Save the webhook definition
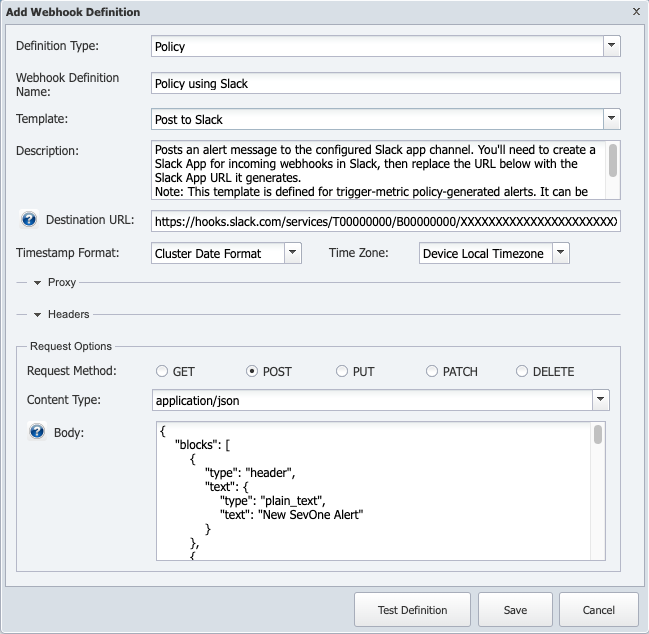Image resolution: width=649 pixels, height=634 pixels. [515, 610]
